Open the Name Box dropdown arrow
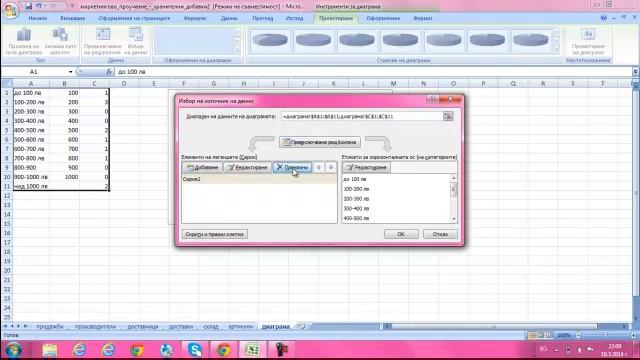This screenshot has height=360, width=640. pyautogui.click(x=70, y=72)
